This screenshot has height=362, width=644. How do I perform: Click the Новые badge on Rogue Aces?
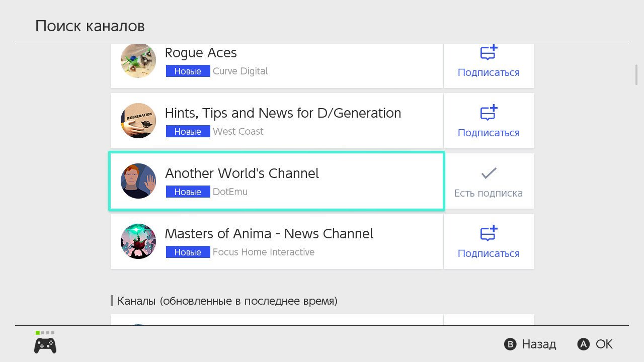click(188, 71)
